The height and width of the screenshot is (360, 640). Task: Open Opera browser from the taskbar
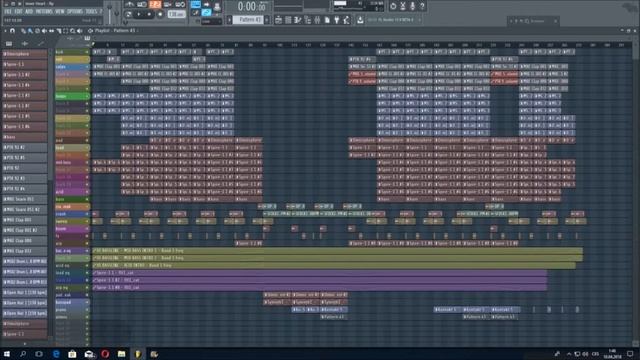pos(105,354)
